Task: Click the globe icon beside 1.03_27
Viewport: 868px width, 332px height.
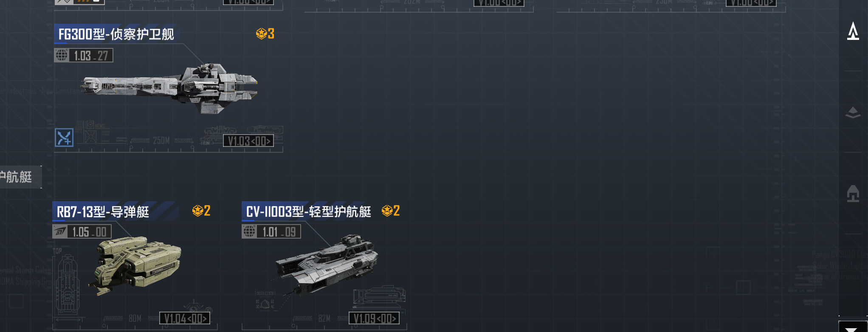Action: pos(62,55)
